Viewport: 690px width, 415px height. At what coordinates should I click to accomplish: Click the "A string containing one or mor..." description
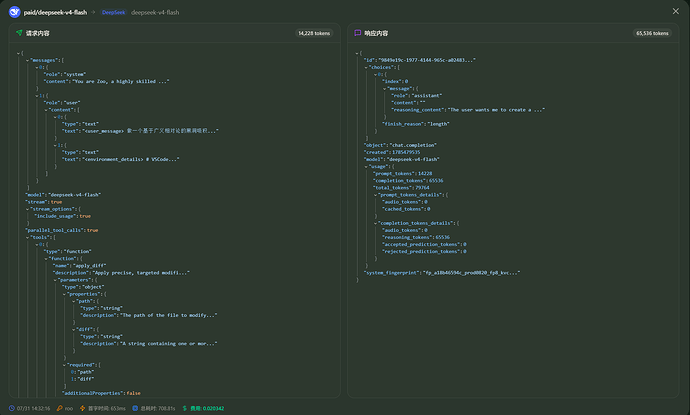pos(169,344)
